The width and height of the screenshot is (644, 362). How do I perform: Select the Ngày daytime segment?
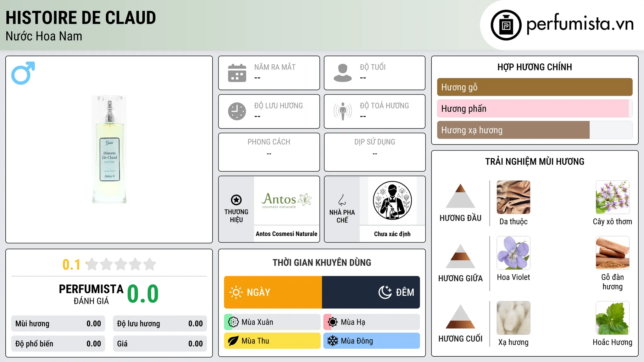273,292
